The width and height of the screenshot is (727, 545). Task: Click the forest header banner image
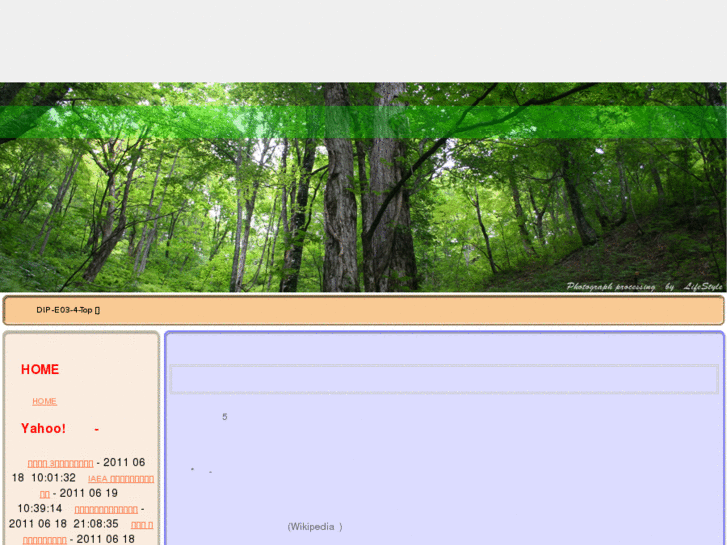tap(363, 187)
